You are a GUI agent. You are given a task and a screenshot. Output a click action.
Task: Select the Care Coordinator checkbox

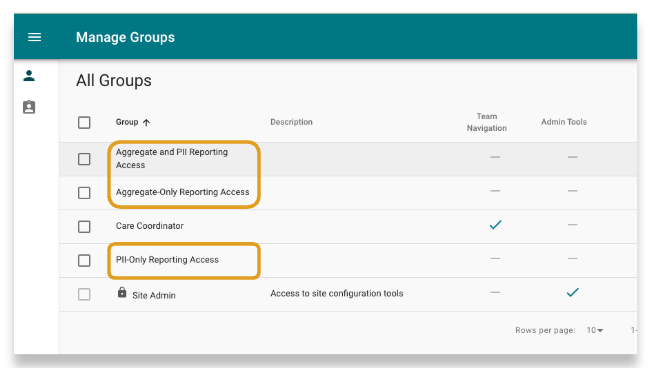tap(84, 226)
